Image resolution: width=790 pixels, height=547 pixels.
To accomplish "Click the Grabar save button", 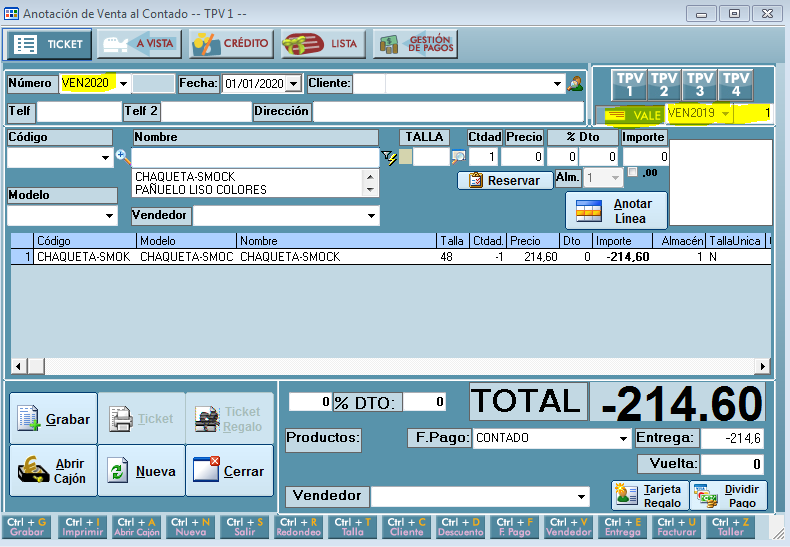I will 53,419.
